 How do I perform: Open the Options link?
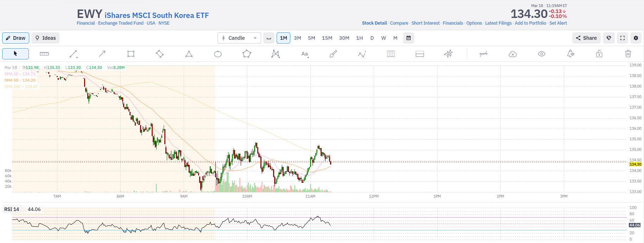pyautogui.click(x=474, y=23)
